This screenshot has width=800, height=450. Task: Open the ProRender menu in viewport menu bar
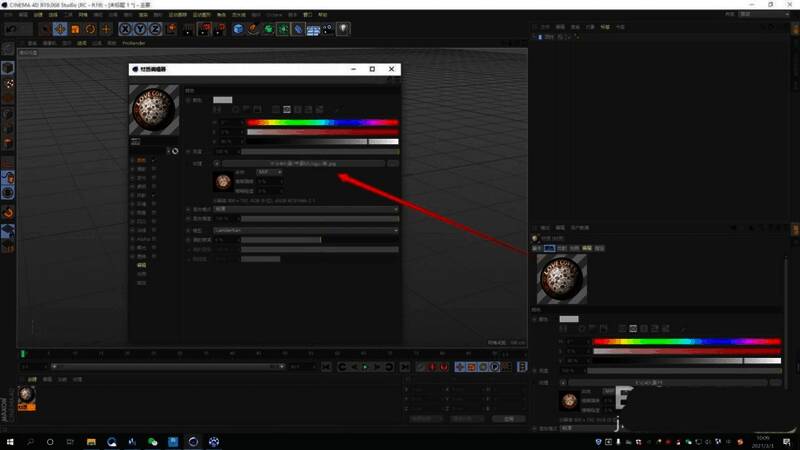click(x=132, y=43)
